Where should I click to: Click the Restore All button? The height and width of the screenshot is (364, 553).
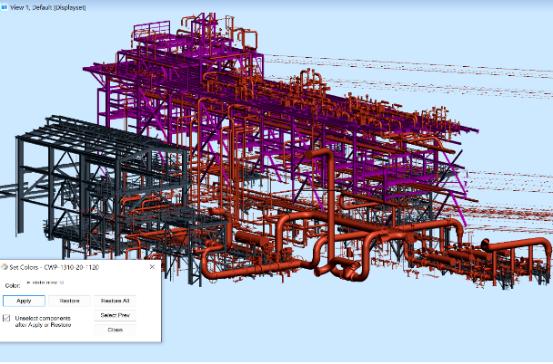pos(115,301)
